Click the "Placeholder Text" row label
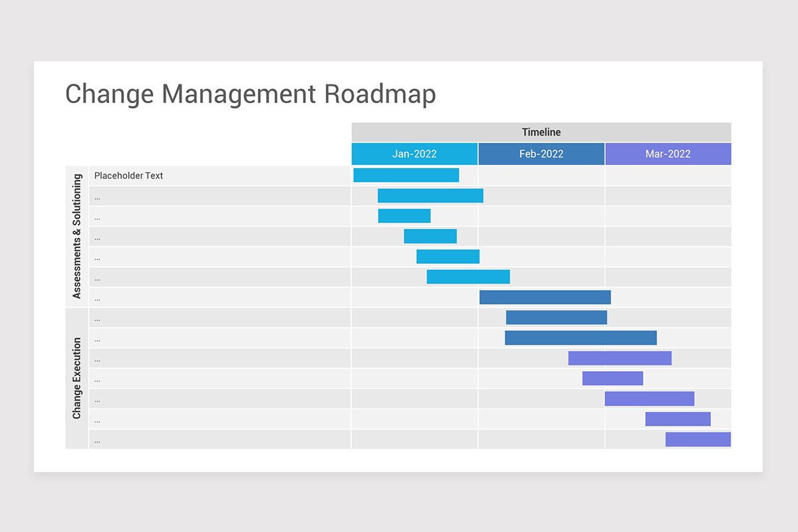This screenshot has width=798, height=532. coord(128,176)
